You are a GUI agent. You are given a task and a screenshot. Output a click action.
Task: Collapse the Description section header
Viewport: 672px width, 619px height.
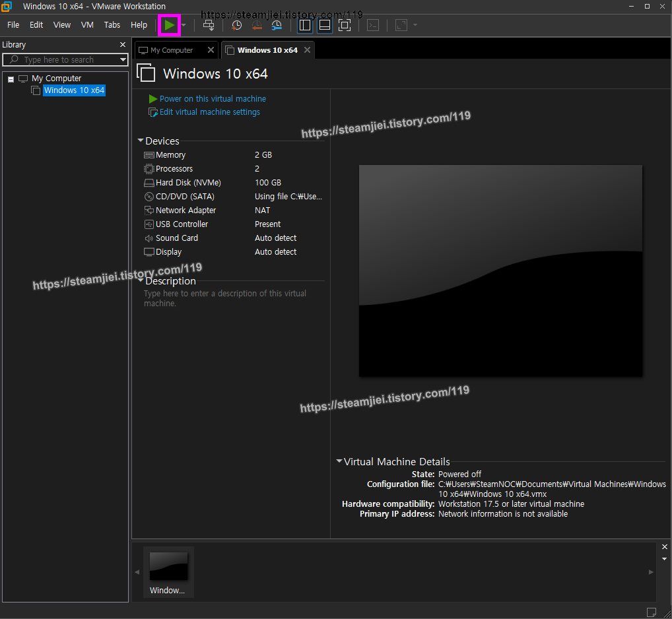click(x=140, y=280)
